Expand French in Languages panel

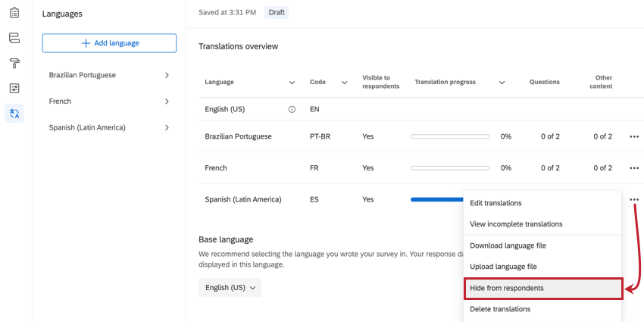click(167, 102)
